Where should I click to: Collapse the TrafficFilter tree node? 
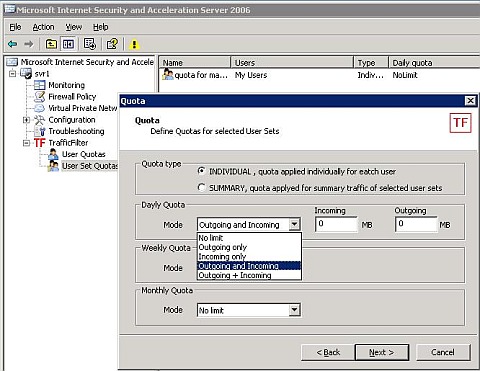pyautogui.click(x=26, y=143)
